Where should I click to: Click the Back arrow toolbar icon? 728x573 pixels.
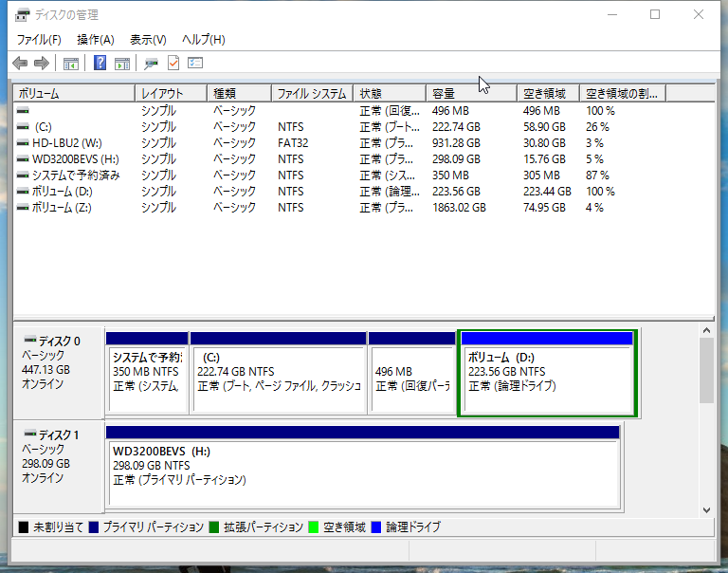20,63
